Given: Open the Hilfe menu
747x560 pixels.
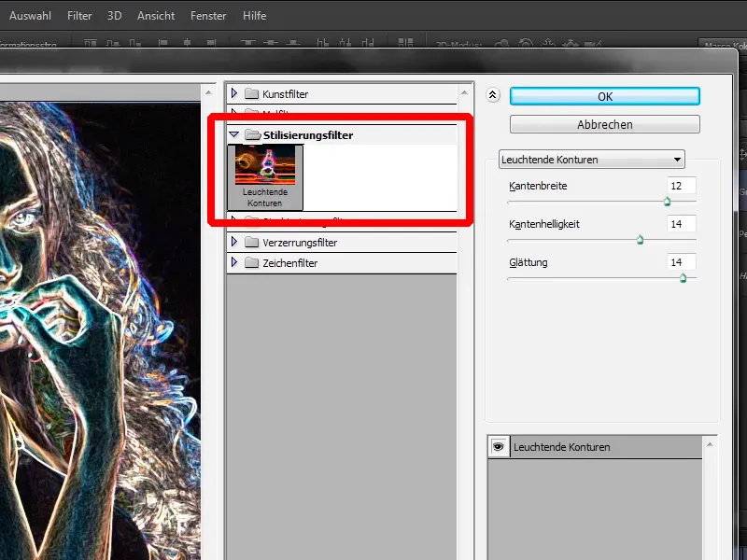Looking at the screenshot, I should [x=254, y=16].
